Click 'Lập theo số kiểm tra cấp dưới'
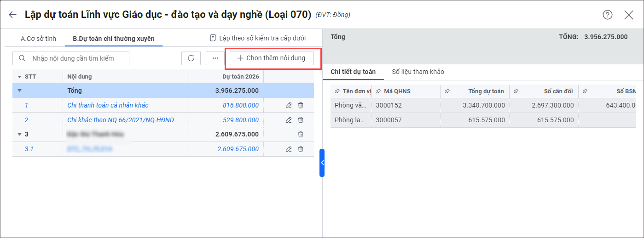Screen dimensions: 644x238 click(258, 38)
